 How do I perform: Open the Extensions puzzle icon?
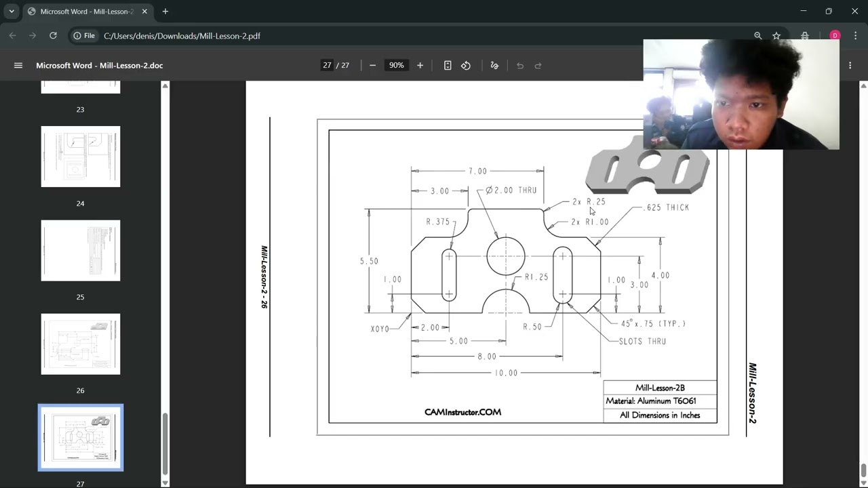point(805,35)
